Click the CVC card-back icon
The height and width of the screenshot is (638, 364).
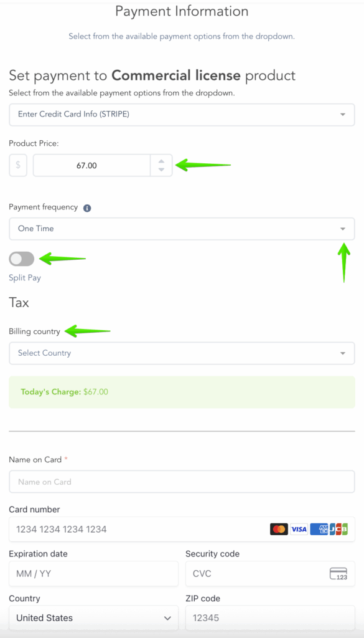click(x=338, y=574)
